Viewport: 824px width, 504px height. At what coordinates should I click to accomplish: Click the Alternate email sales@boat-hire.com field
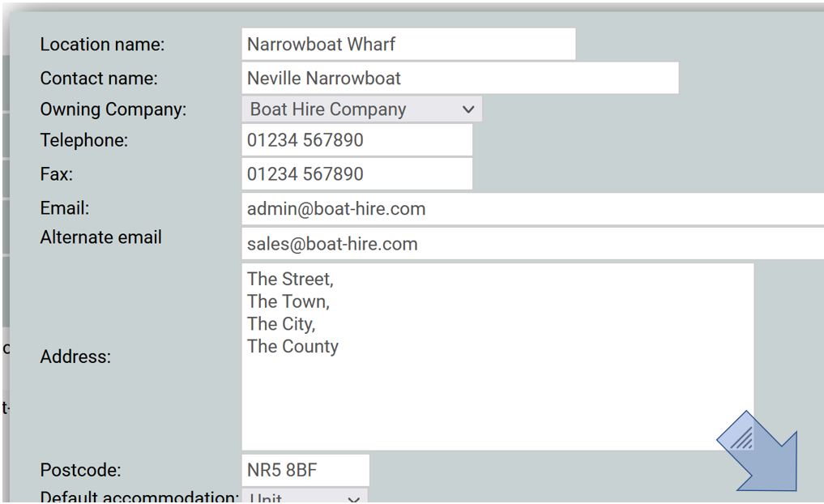click(531, 244)
